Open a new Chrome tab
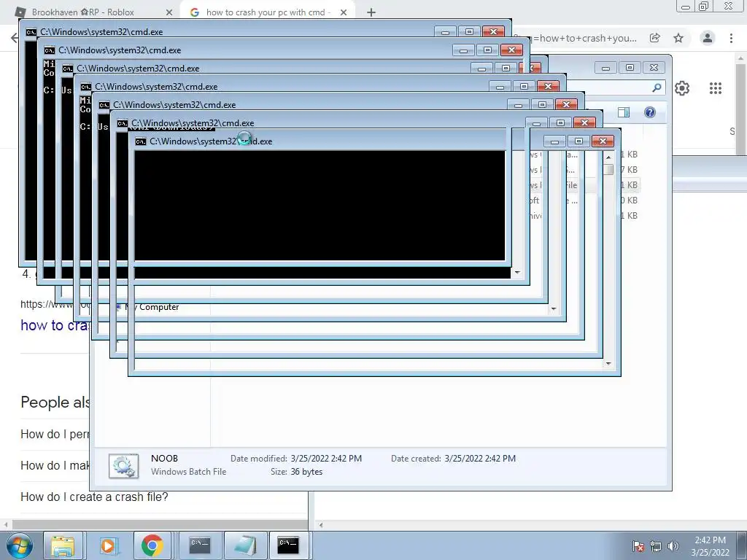Viewport: 747px width, 560px height. click(371, 12)
